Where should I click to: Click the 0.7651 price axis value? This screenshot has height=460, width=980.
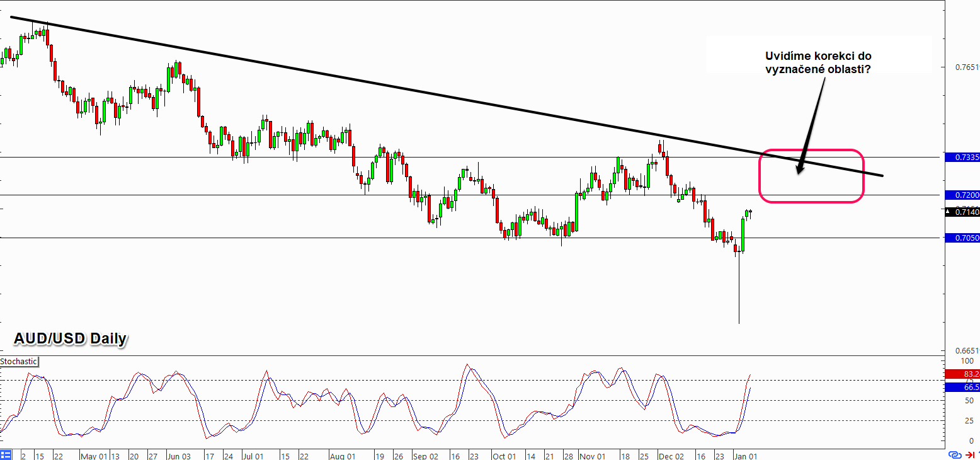[x=967, y=67]
